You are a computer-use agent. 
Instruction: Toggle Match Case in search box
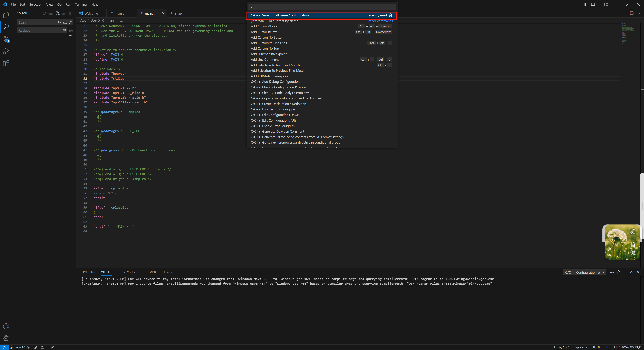[59, 22]
